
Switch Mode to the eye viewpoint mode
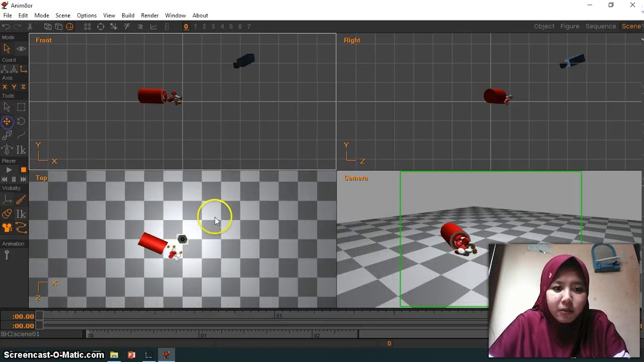21,49
